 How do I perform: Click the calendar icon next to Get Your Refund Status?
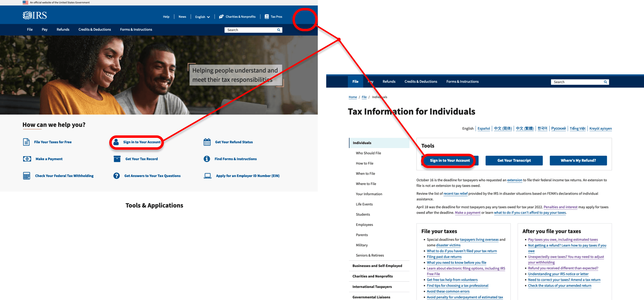[207, 142]
